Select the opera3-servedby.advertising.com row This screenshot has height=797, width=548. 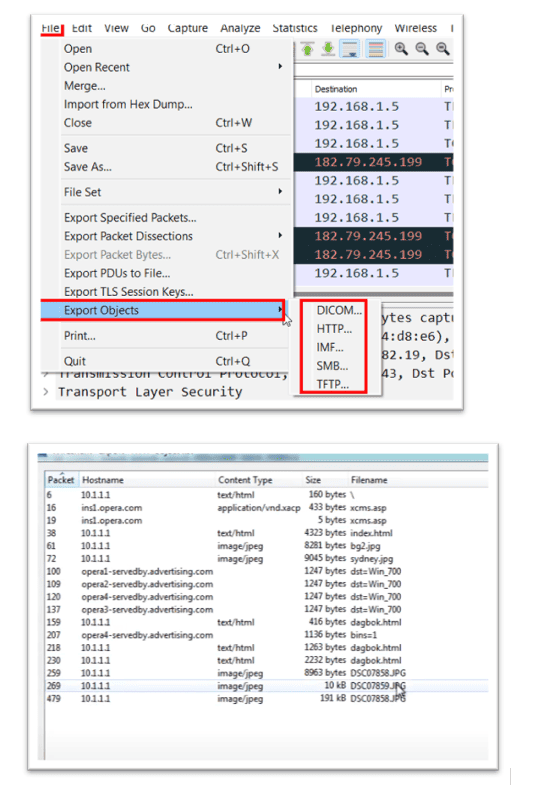tap(266, 609)
